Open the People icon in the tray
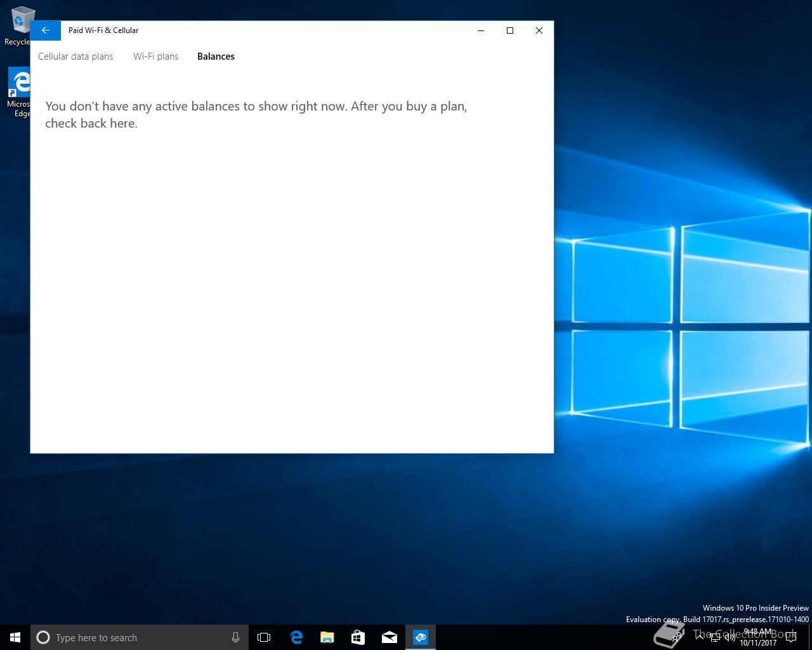This screenshot has height=650, width=812. tap(678, 637)
